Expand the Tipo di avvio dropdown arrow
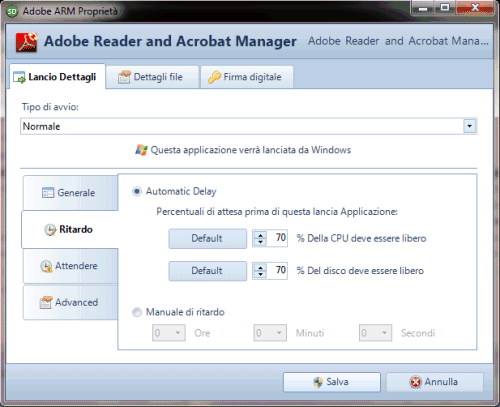The height and width of the screenshot is (407, 500). pyautogui.click(x=469, y=126)
